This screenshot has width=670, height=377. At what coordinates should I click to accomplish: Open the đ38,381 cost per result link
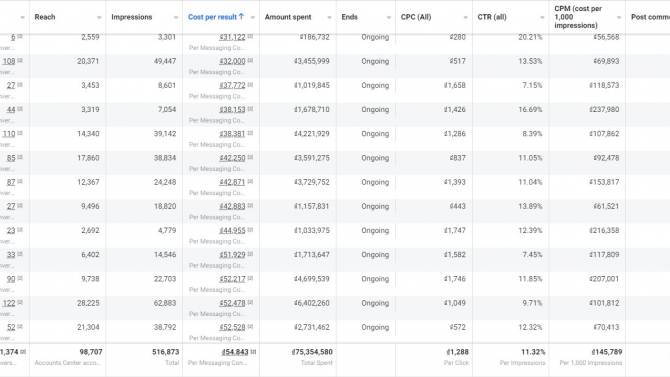click(x=232, y=134)
